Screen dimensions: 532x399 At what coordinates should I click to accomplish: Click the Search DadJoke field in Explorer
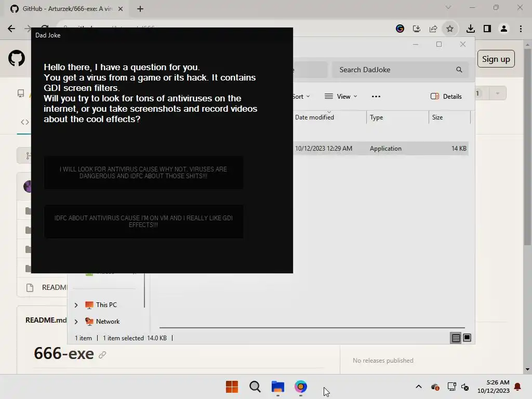pyautogui.click(x=401, y=70)
